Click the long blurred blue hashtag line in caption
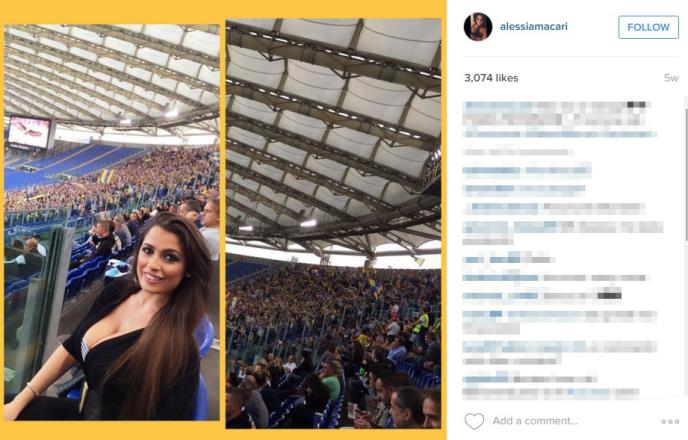Image resolution: width=688 pixels, height=440 pixels. pos(560,134)
